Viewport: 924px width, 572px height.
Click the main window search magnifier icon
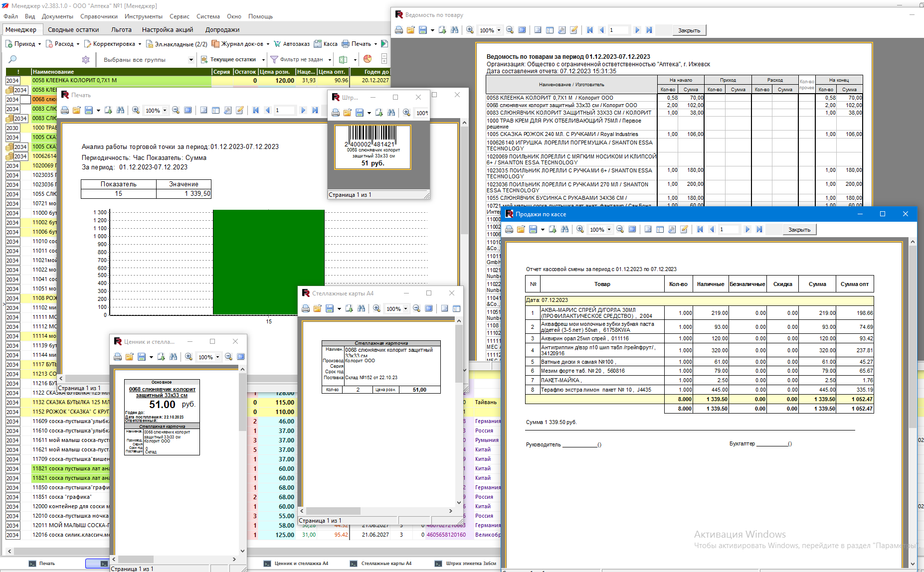tap(13, 59)
